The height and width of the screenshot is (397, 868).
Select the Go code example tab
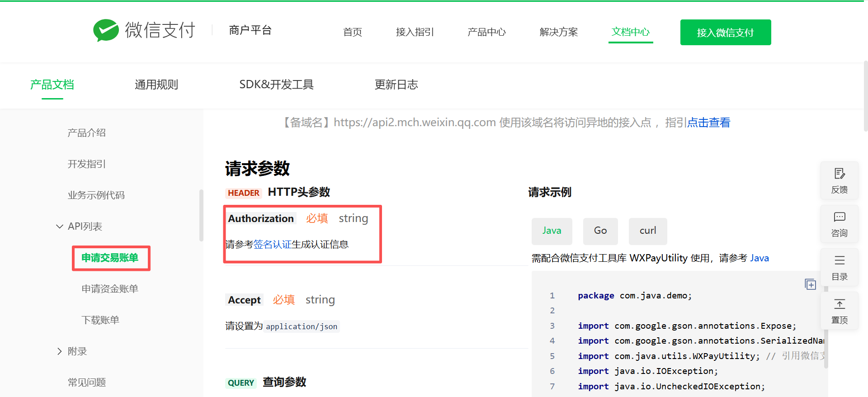[600, 231]
